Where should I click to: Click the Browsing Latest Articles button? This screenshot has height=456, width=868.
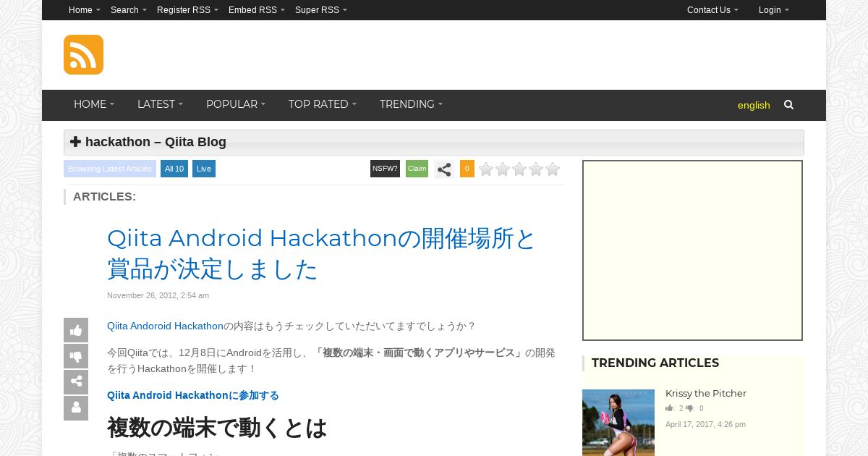[x=110, y=169]
